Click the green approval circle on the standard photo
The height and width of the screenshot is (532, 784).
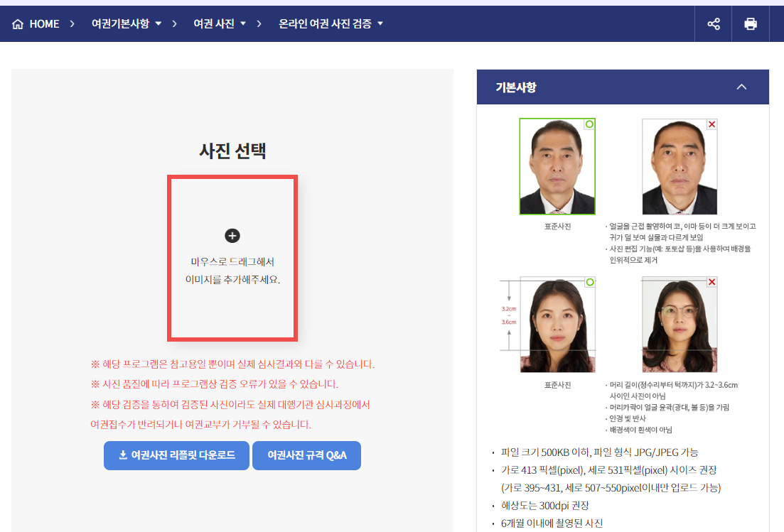click(x=588, y=124)
